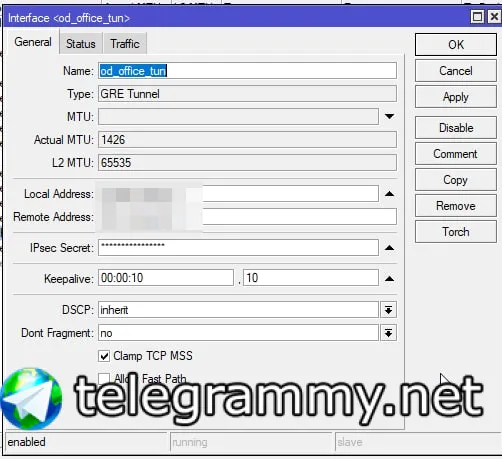Confirm with the OK button
Screen dimensions: 502x459
[456, 45]
